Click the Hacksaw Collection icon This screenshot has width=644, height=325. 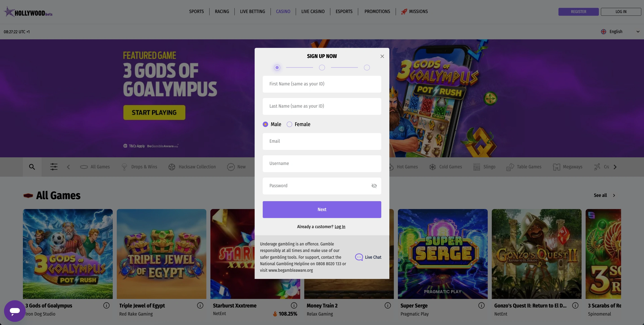coord(172,167)
